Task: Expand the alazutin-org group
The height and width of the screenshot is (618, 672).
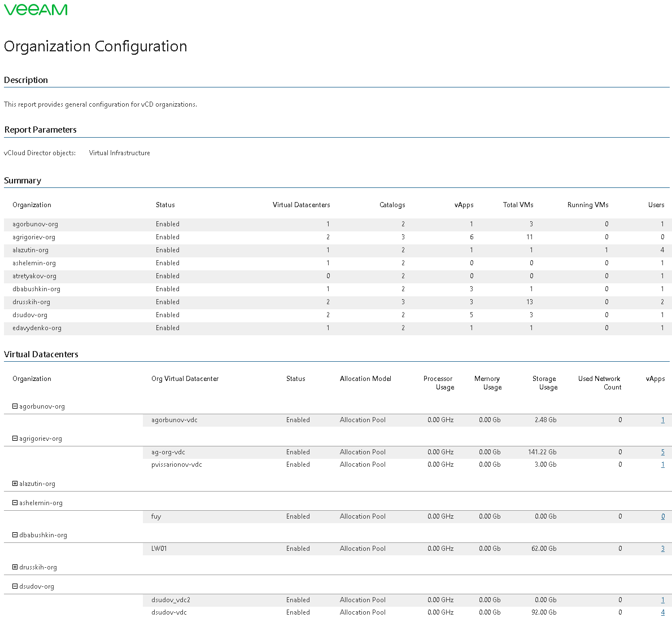Action: [15, 483]
